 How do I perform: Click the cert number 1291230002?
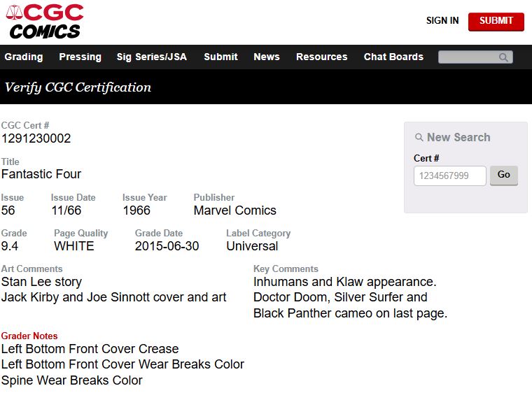click(x=36, y=138)
